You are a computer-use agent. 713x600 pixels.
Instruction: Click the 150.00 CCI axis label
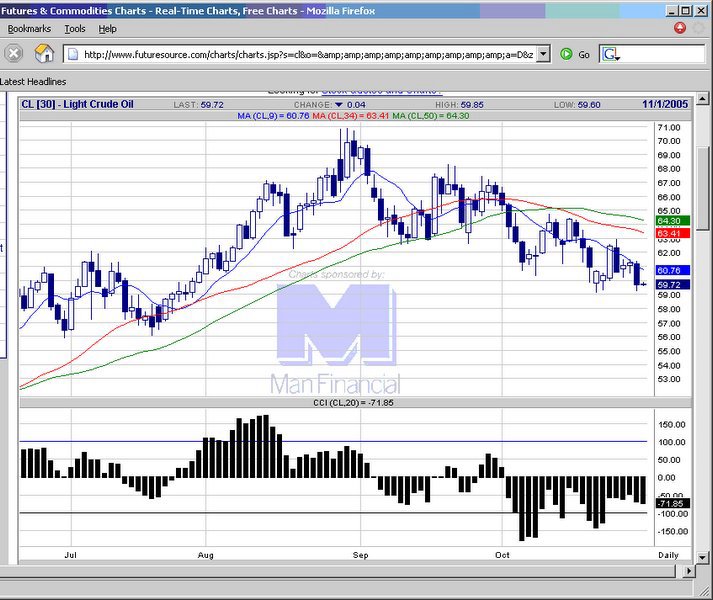(x=672, y=424)
